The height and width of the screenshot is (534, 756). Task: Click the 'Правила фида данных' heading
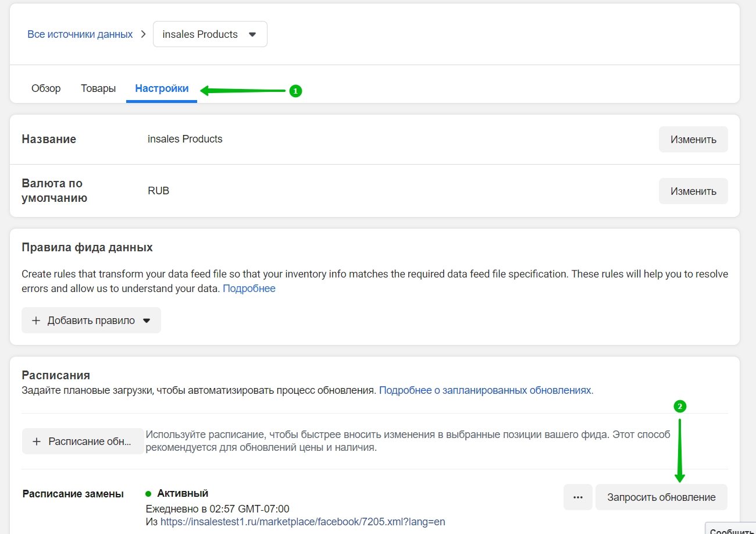[x=87, y=247]
